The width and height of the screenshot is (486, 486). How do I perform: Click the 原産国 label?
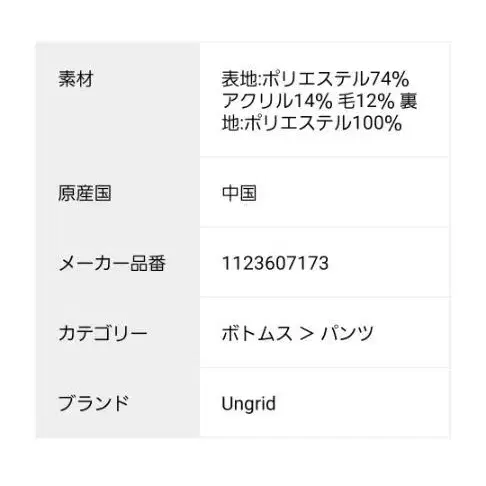[x=85, y=193]
